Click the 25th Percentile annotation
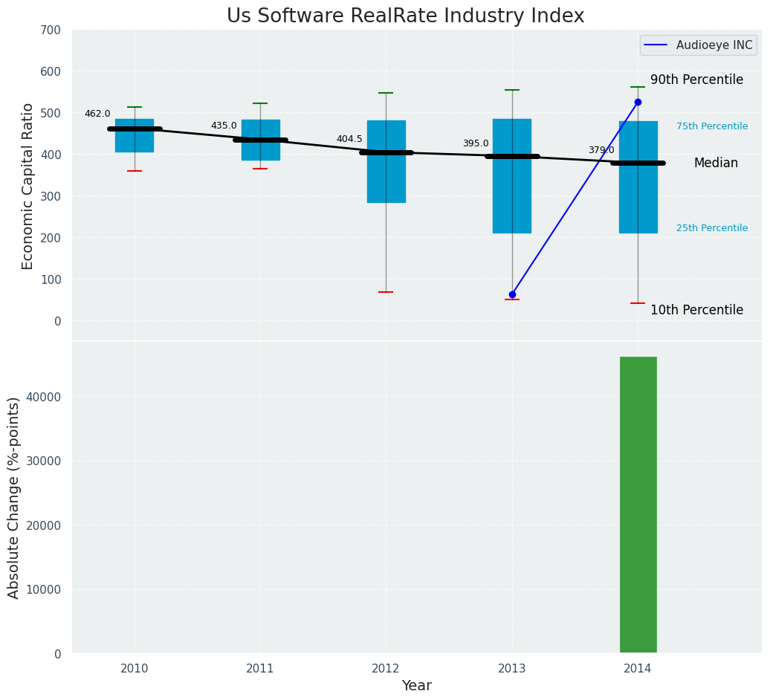The height and width of the screenshot is (700, 770). (x=712, y=228)
